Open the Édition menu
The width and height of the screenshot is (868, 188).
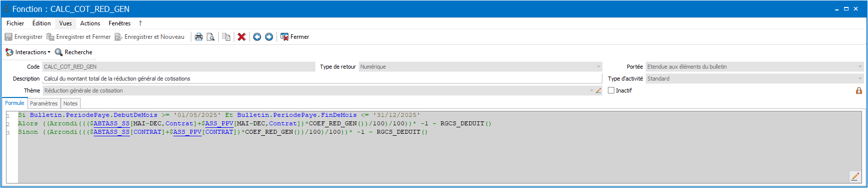pyautogui.click(x=41, y=23)
